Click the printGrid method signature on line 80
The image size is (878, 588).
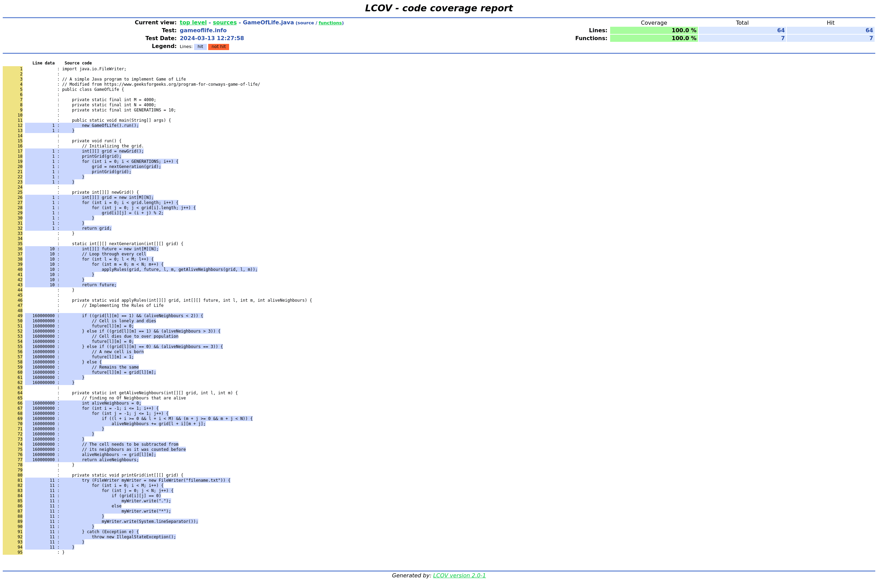(128, 475)
